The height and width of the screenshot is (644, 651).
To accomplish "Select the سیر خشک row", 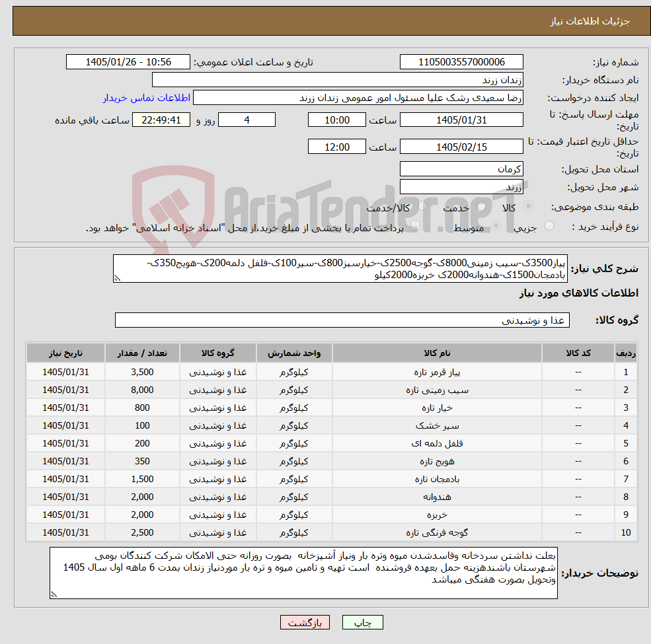I will point(332,426).
